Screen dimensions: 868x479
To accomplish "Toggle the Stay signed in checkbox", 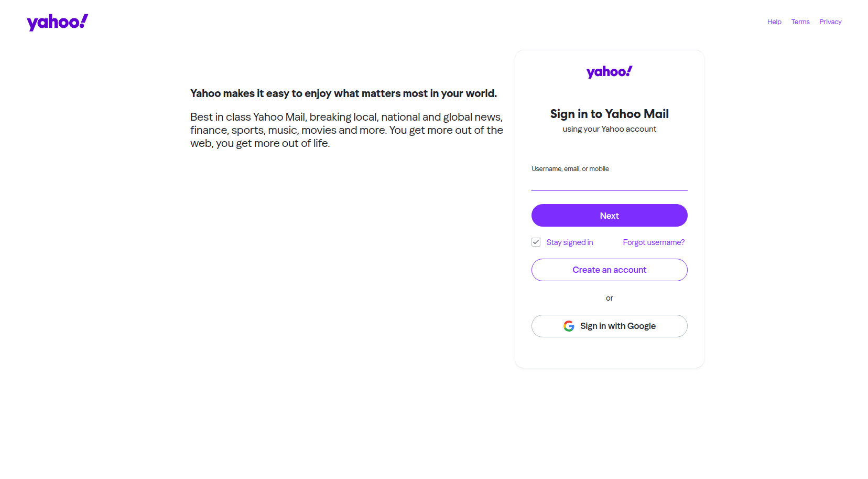I will click(x=536, y=242).
